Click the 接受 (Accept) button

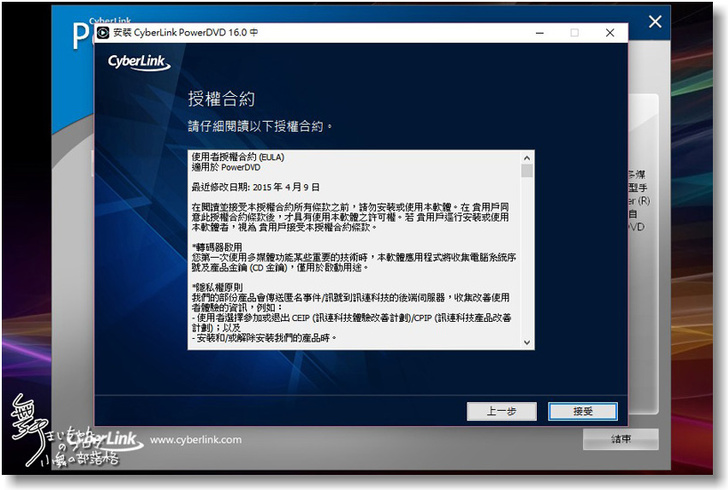click(x=583, y=411)
